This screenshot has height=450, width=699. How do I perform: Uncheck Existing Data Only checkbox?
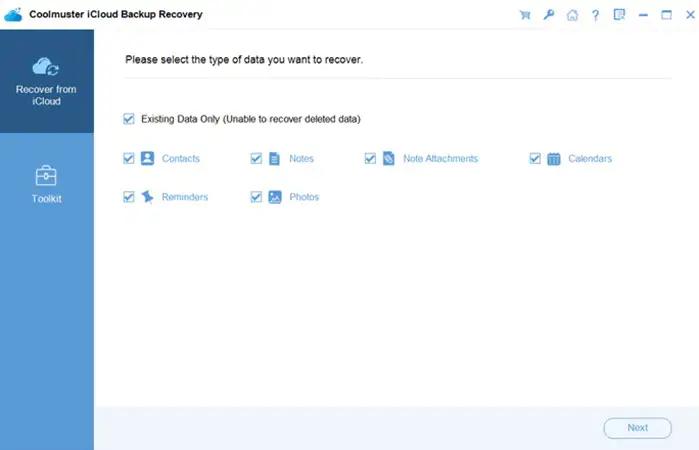129,119
